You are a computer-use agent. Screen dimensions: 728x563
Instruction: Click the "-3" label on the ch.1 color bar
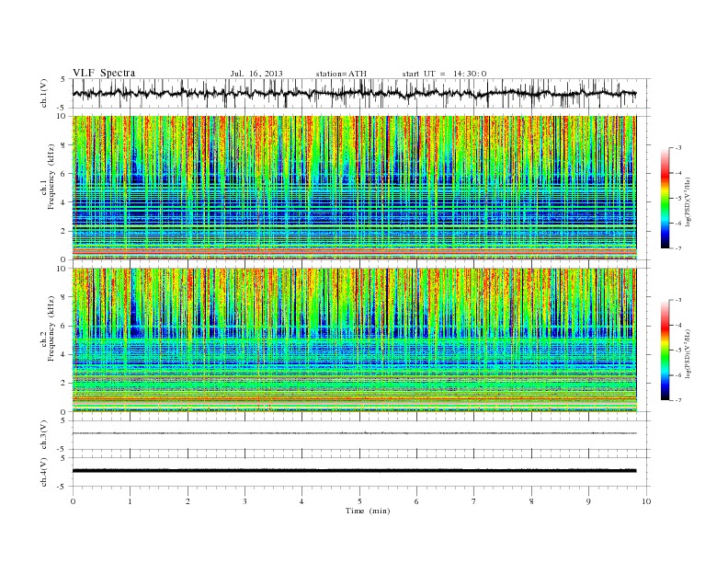pyautogui.click(x=678, y=148)
